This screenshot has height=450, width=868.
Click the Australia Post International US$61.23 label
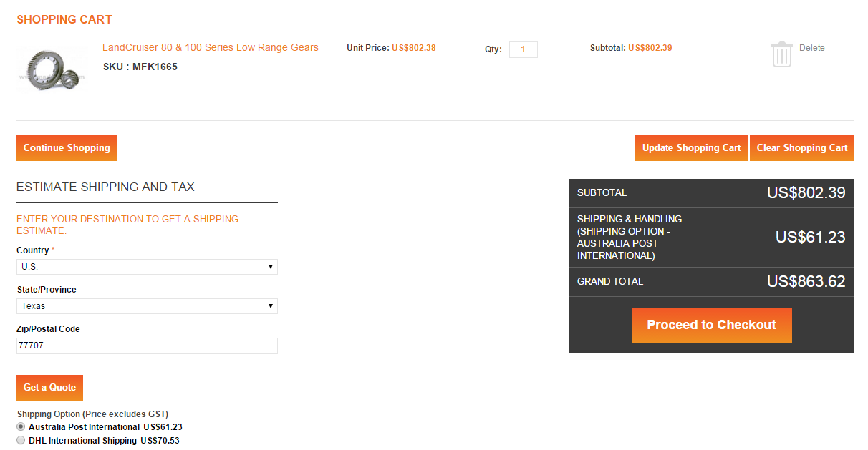click(105, 427)
